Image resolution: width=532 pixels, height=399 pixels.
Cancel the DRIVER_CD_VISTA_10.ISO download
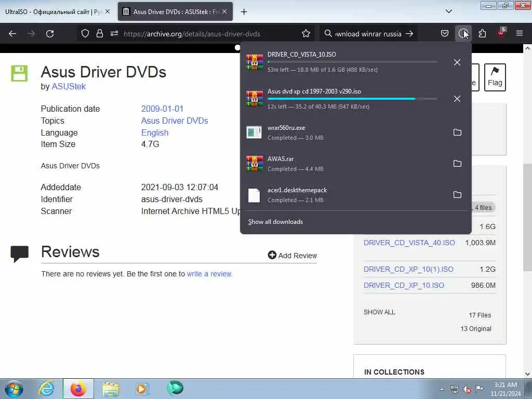coord(457,62)
